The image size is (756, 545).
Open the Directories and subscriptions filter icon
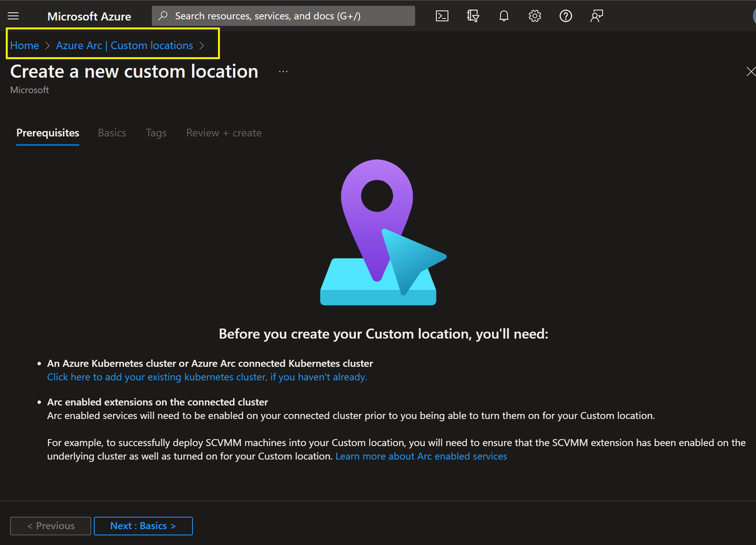[473, 16]
